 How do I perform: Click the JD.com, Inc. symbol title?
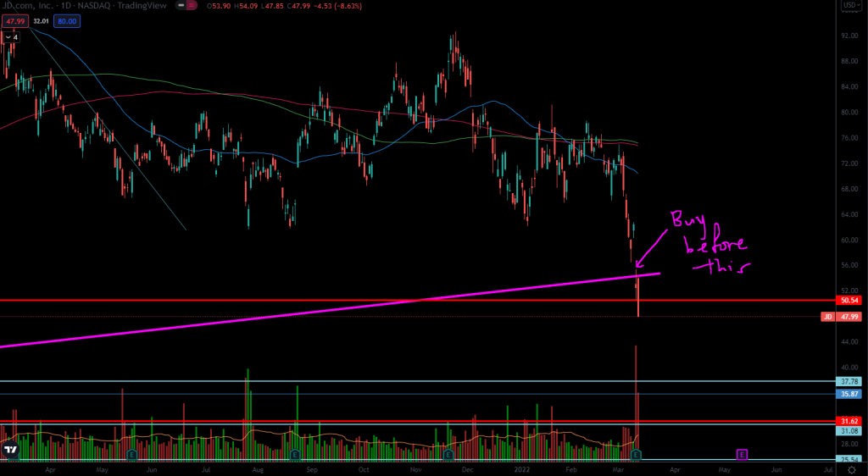(26, 6)
